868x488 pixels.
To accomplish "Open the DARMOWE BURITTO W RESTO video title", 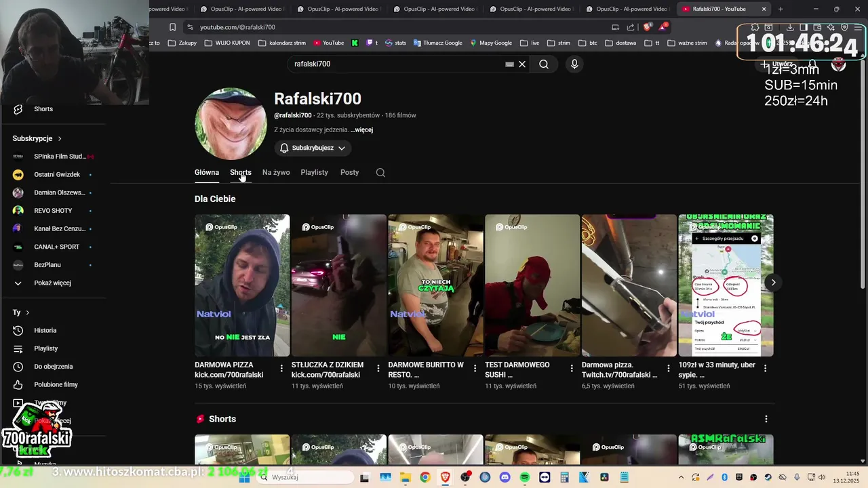I will click(426, 369).
